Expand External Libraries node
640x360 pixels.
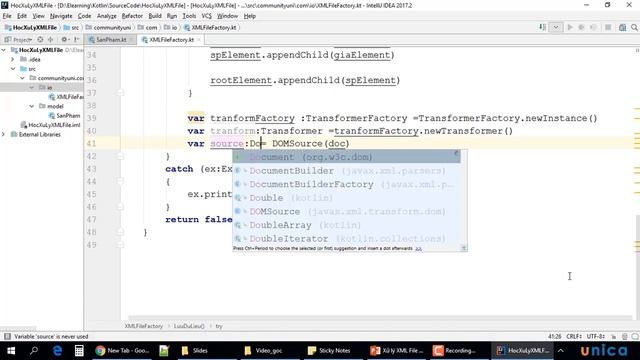(x=4, y=134)
